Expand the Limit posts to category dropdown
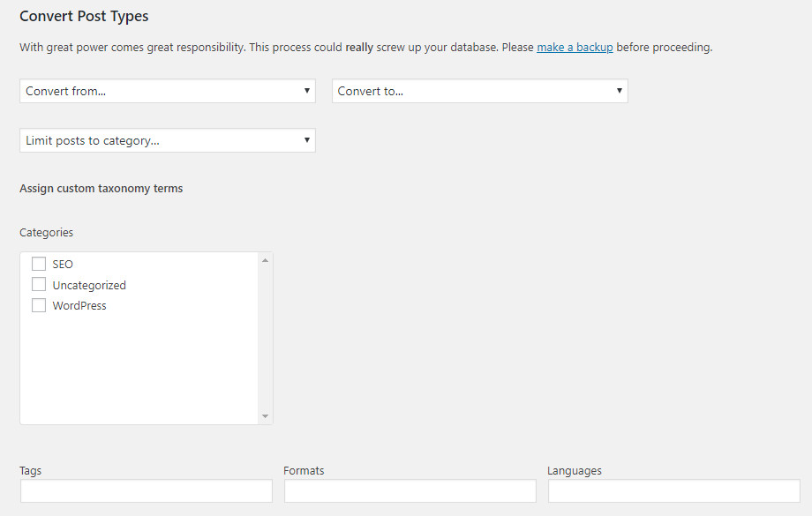This screenshot has height=516, width=812. 168,140
